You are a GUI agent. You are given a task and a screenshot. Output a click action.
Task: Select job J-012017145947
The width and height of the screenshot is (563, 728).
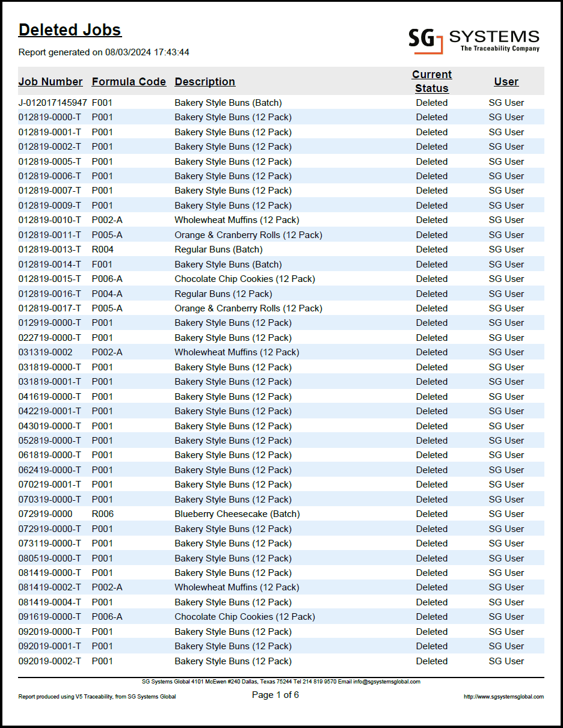point(52,102)
